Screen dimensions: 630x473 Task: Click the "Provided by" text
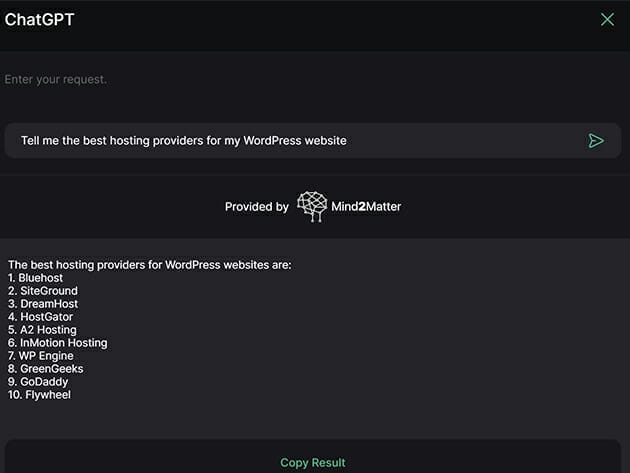tap(257, 207)
